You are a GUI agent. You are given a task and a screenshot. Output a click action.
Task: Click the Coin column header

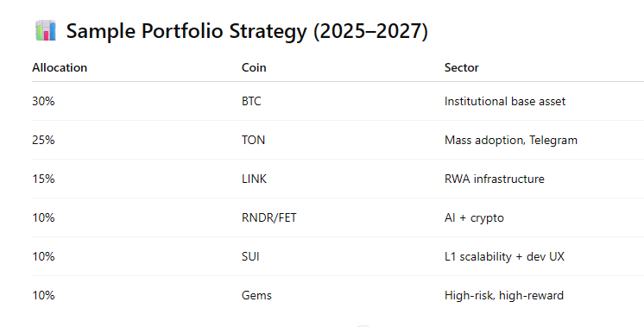(254, 67)
